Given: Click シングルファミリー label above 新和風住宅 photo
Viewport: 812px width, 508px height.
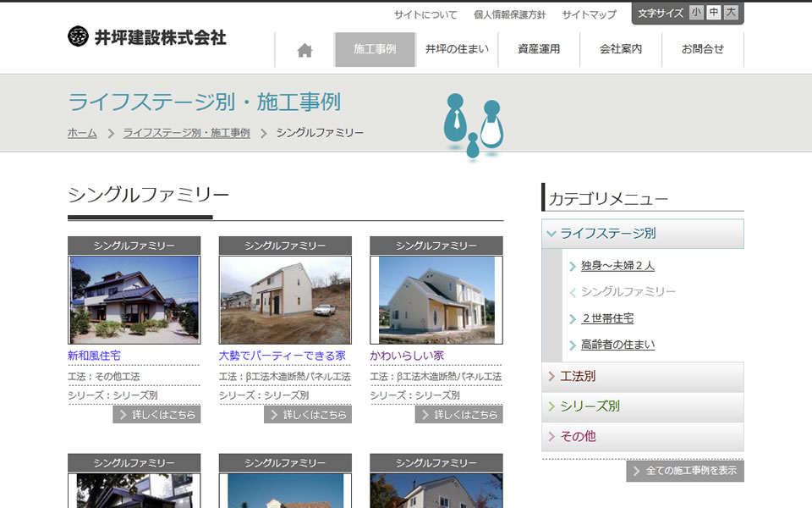Looking at the screenshot, I should [134, 246].
